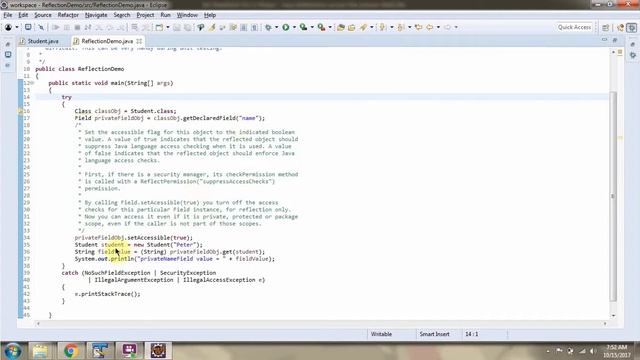The height and width of the screenshot is (360, 640).
Task: Open the Project menu
Action: [145, 15]
